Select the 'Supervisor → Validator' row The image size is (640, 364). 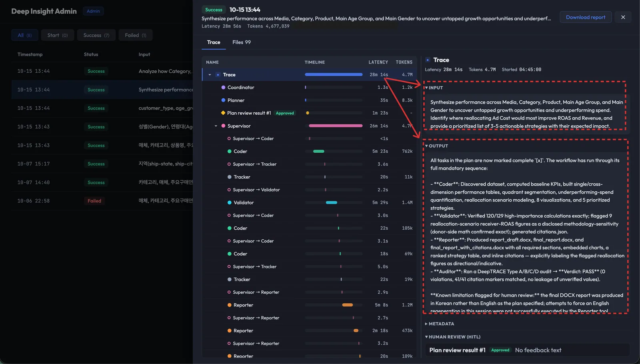tap(309, 190)
